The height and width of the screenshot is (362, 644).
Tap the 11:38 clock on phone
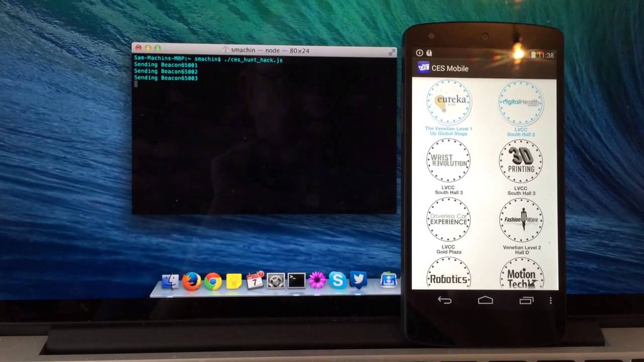[x=546, y=56]
